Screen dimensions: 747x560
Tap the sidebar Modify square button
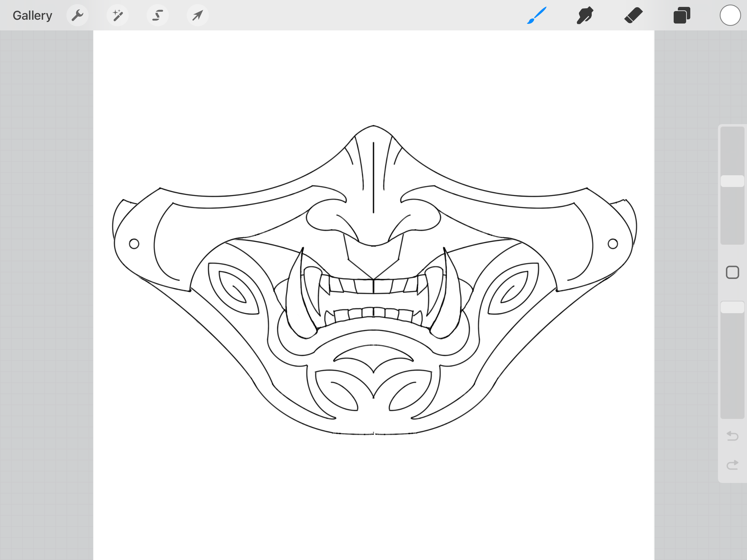tap(732, 272)
